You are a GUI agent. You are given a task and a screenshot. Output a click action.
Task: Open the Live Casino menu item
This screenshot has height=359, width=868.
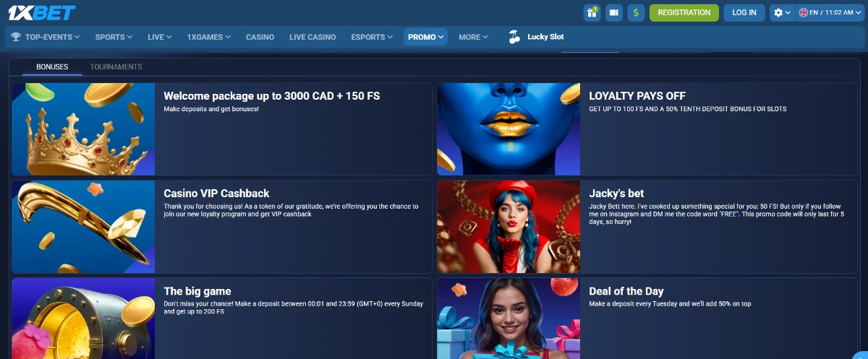point(312,37)
